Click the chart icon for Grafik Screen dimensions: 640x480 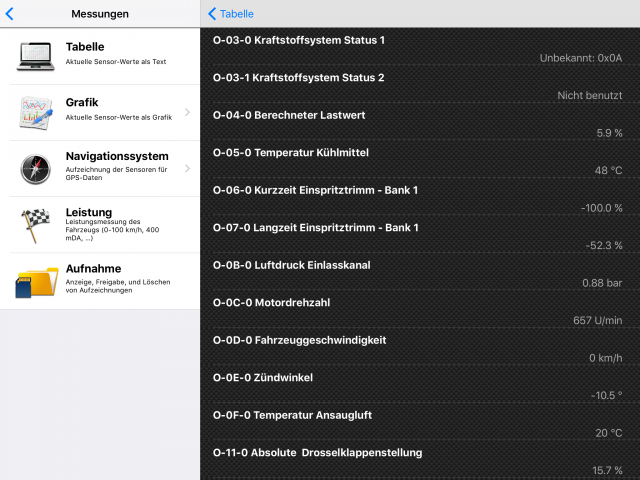(36, 113)
